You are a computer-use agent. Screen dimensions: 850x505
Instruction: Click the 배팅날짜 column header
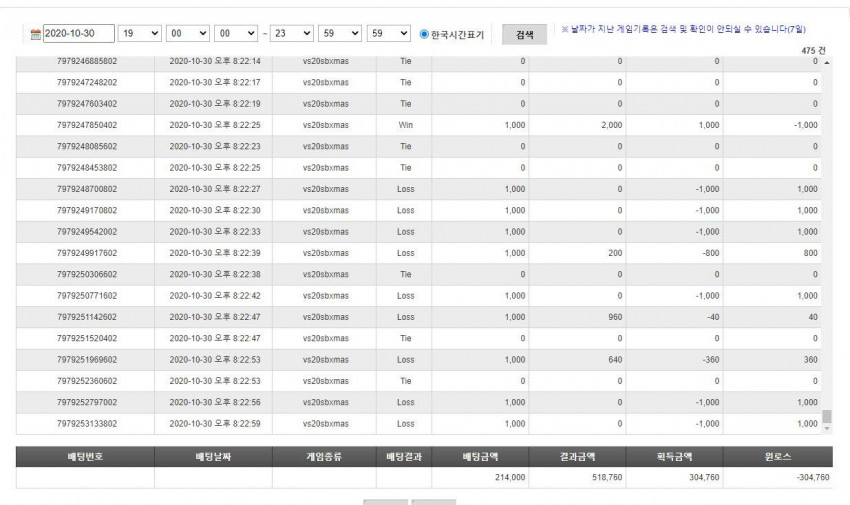coord(214,457)
